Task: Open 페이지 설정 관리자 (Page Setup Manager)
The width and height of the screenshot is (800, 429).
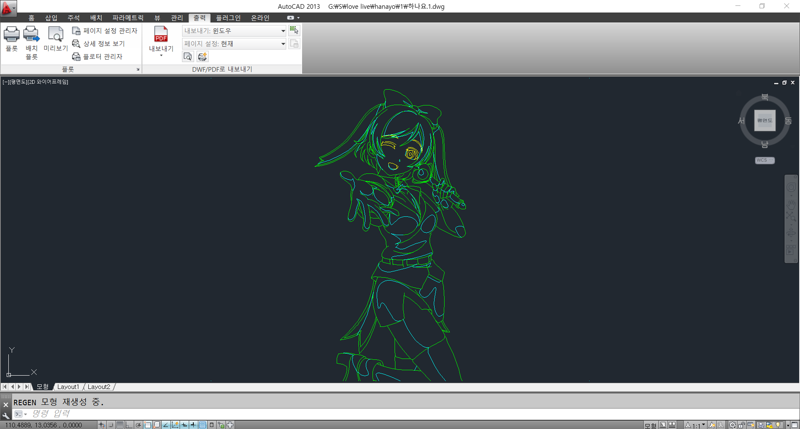Action: point(105,31)
